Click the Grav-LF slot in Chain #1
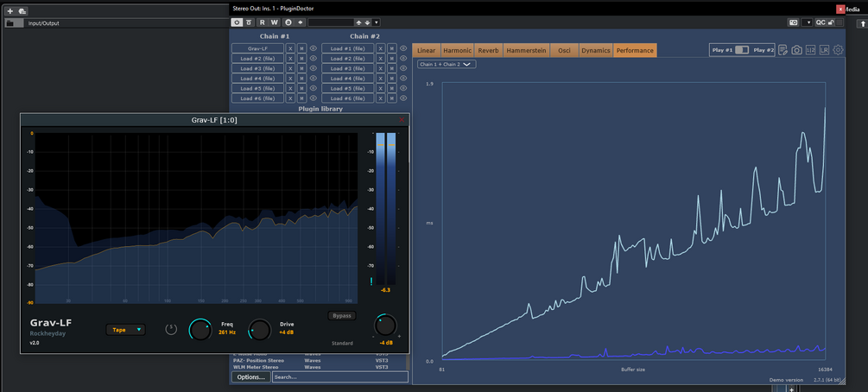 click(x=257, y=48)
